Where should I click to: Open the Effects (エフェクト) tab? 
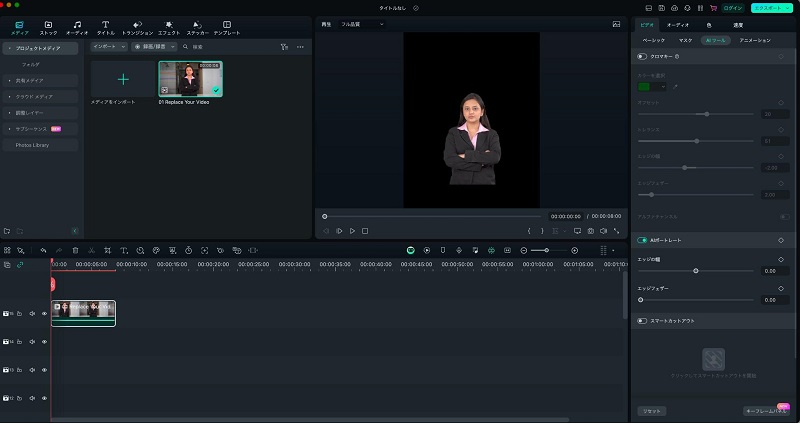tap(169, 28)
